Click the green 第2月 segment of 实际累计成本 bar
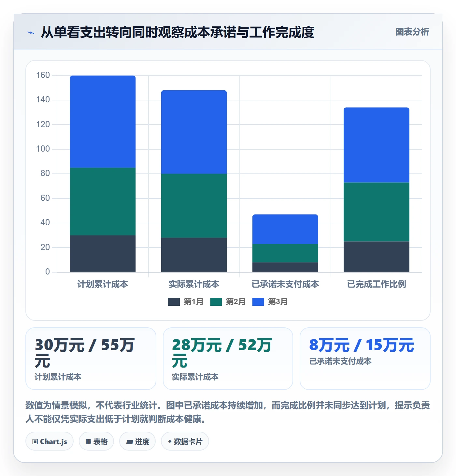The width and height of the screenshot is (456, 476). coord(194,206)
